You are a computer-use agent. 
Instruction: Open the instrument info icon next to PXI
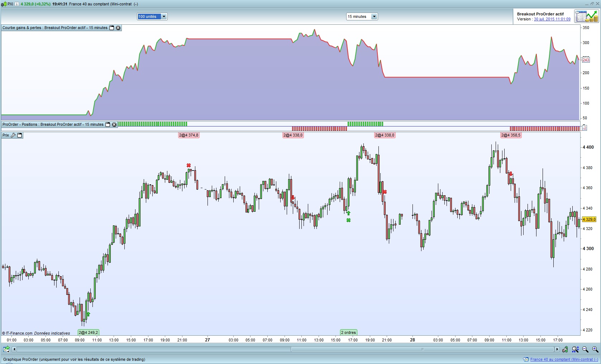(17, 4)
